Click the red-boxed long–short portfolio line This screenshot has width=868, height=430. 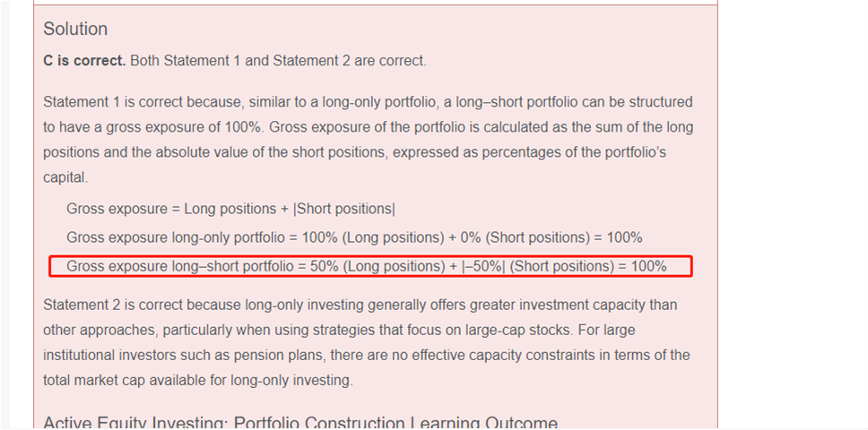point(366,266)
